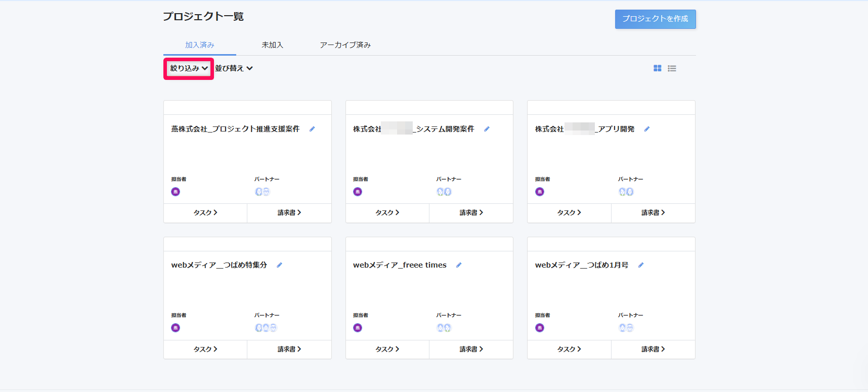The width and height of the screenshot is (868, 392).
Task: Open 請求書 for freee times project
Action: click(x=471, y=350)
